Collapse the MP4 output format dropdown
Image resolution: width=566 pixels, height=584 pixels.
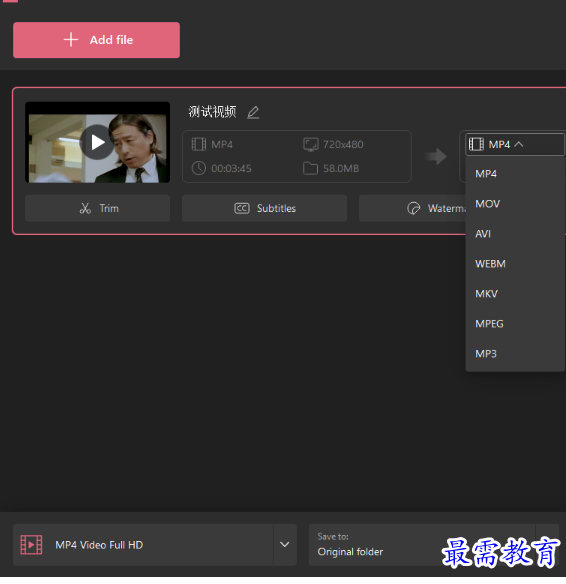click(515, 144)
